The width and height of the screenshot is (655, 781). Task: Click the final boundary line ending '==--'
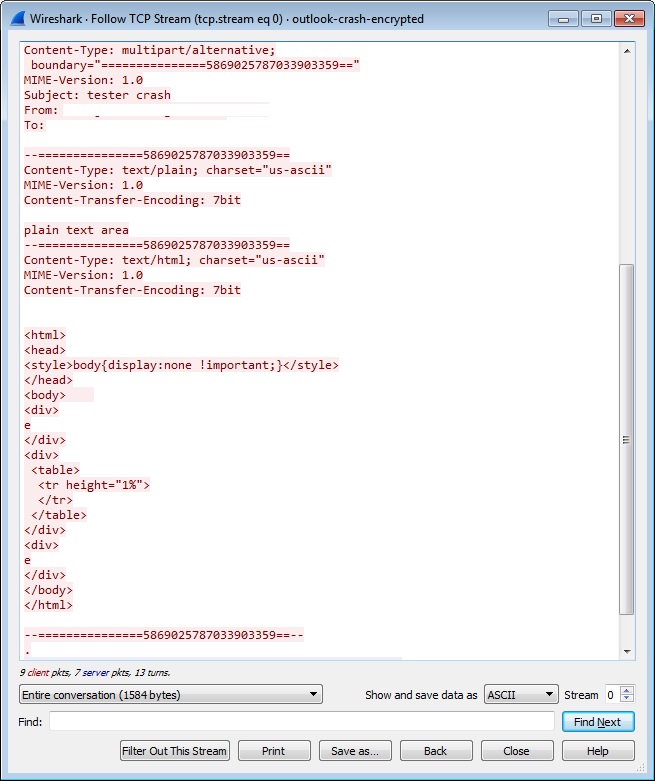pos(164,635)
